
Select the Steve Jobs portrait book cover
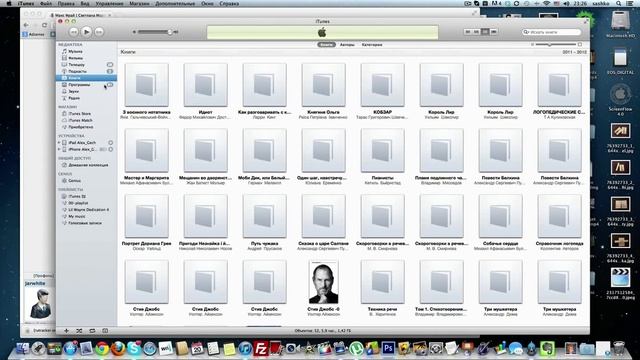[323, 282]
